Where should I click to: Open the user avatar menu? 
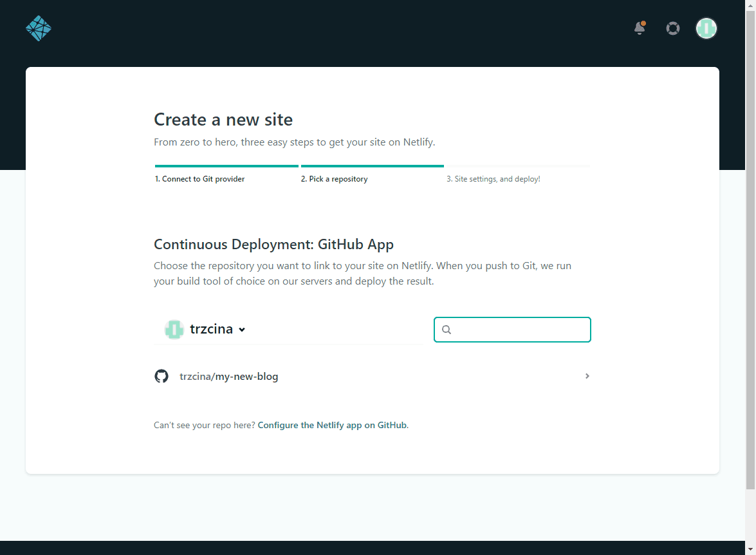706,28
